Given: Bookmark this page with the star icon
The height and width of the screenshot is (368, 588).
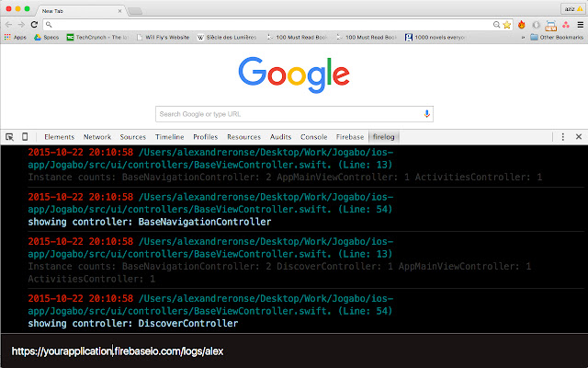Looking at the screenshot, I should coord(507,25).
